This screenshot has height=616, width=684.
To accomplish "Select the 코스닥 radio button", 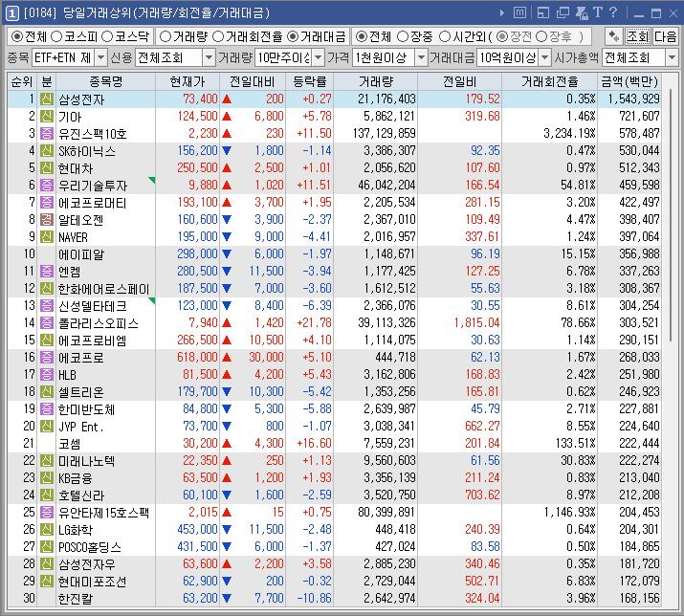I will [x=107, y=36].
